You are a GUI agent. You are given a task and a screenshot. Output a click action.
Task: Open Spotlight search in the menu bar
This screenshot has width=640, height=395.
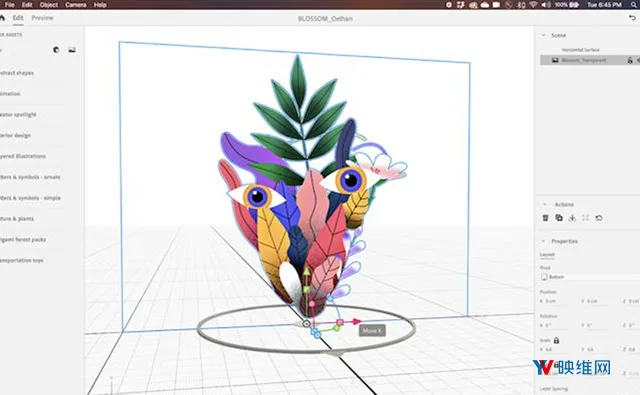(x=634, y=4)
